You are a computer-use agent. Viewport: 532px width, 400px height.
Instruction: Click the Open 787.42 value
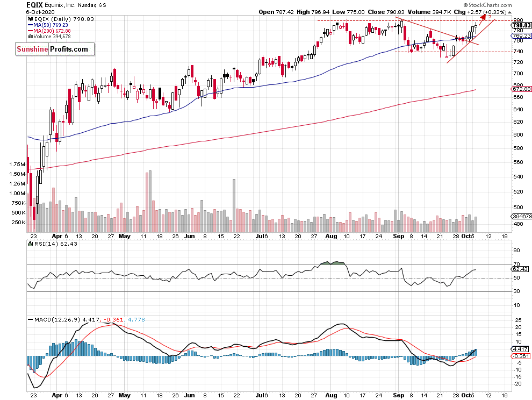(276, 12)
